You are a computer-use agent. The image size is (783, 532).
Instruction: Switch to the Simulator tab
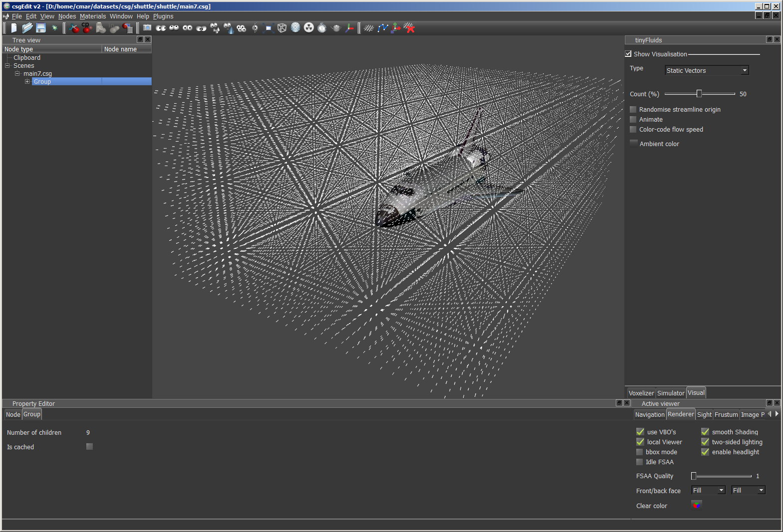670,393
